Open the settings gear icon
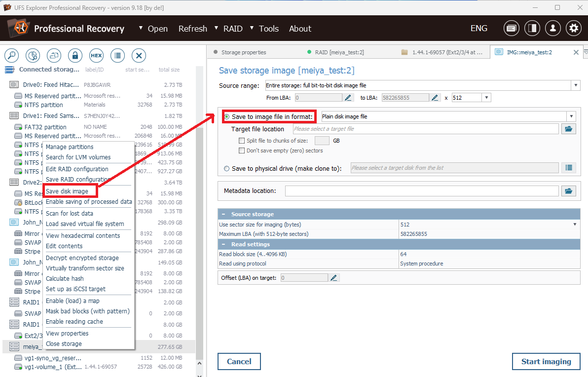Screen dimensions: 588x377 (573, 29)
